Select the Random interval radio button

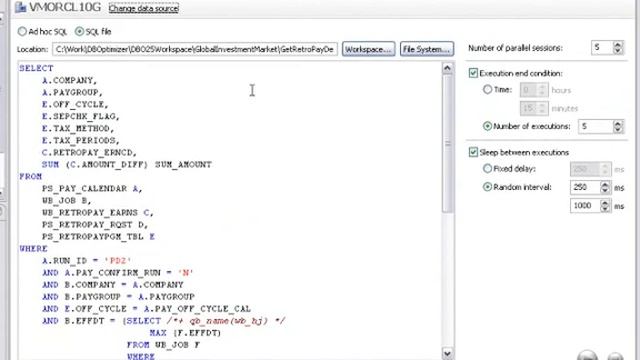[487, 187]
